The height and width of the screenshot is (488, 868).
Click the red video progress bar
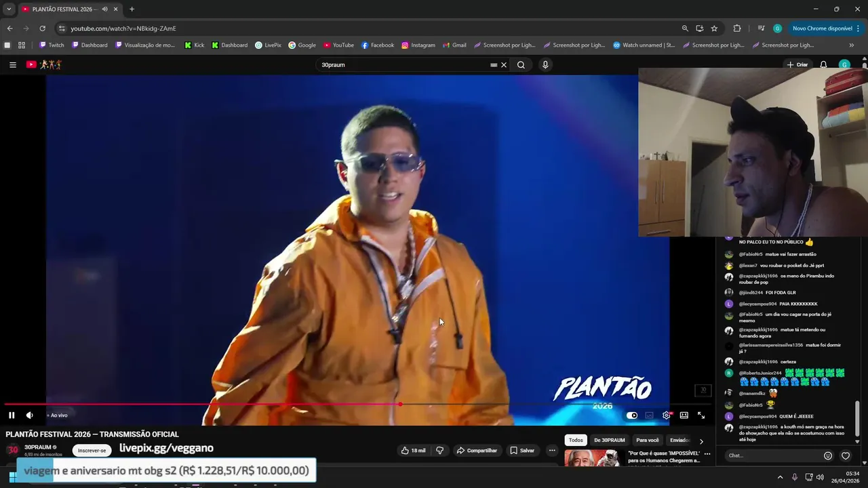(x=203, y=404)
